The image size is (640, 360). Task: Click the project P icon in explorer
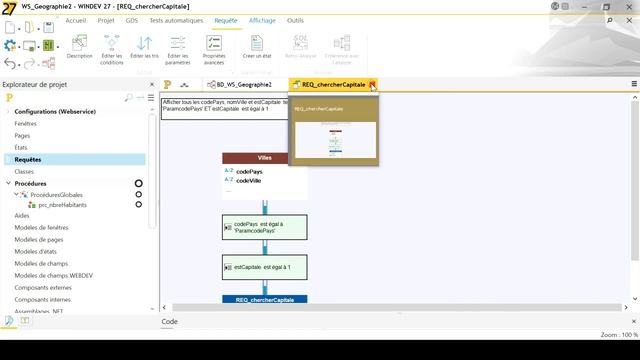9,98
